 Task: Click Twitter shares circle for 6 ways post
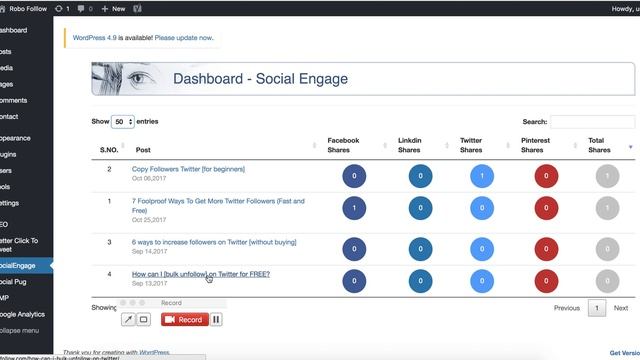tap(482, 249)
